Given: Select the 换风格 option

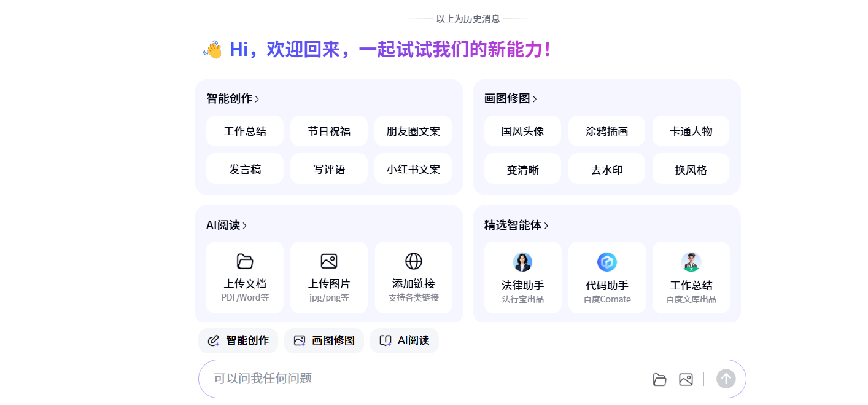Looking at the screenshot, I should [691, 168].
